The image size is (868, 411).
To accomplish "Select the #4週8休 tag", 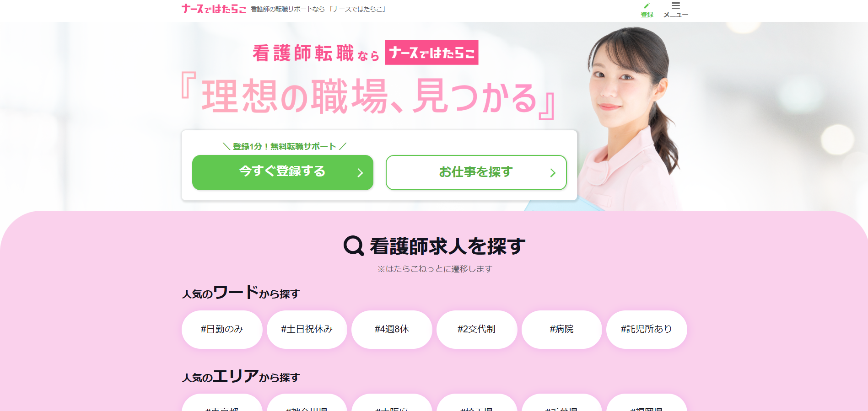I will pyautogui.click(x=392, y=329).
